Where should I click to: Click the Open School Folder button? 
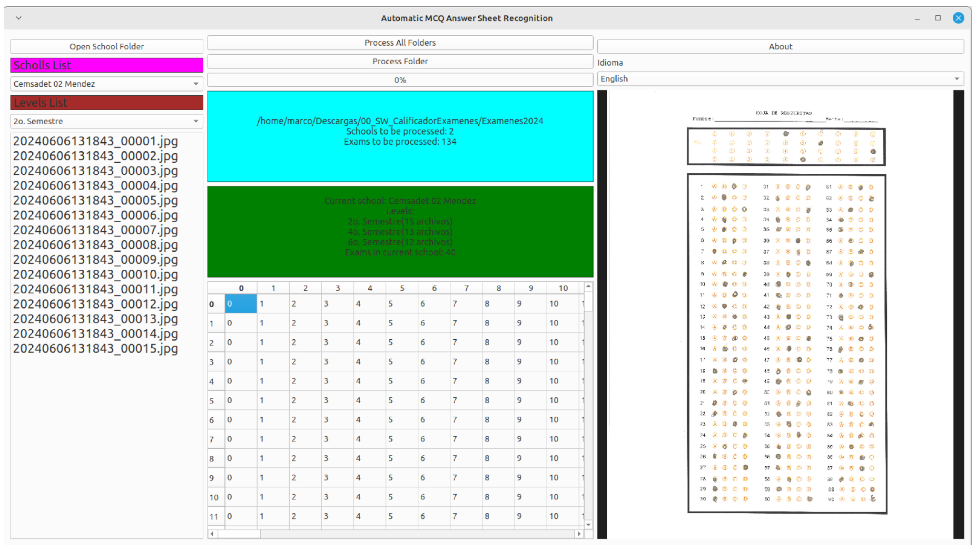click(107, 46)
